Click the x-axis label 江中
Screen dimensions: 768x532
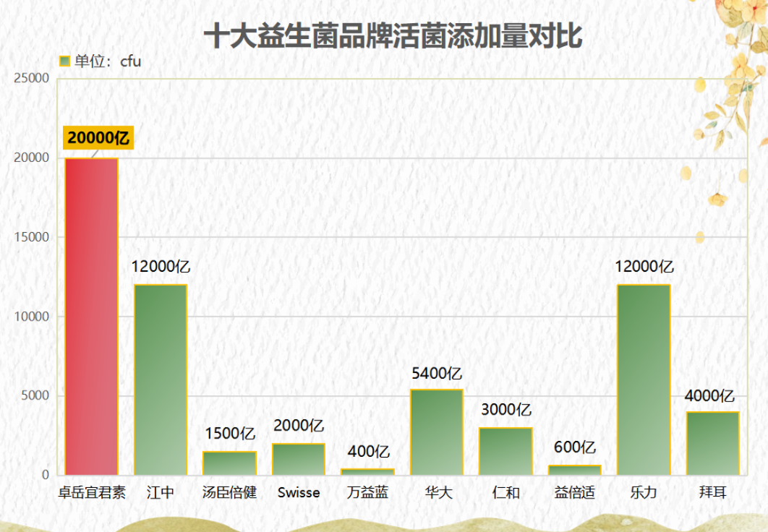pos(161,492)
